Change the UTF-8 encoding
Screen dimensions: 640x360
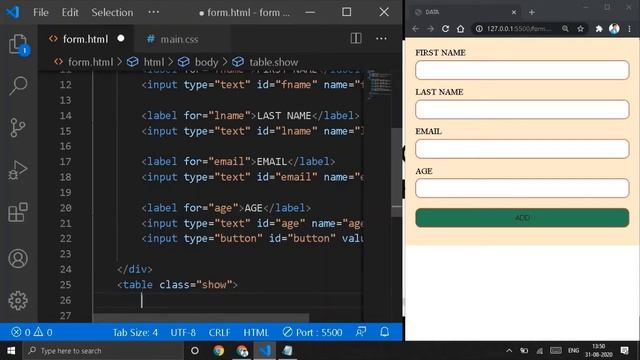[183, 332]
